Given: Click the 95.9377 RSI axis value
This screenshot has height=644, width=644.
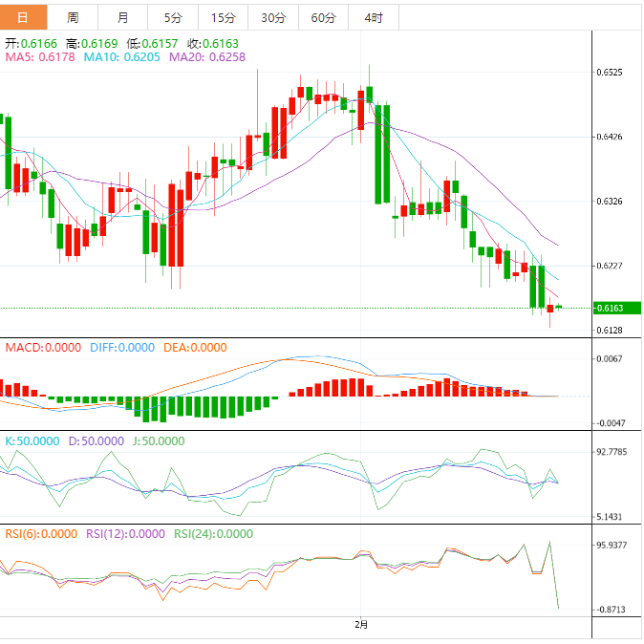Looking at the screenshot, I should [x=612, y=546].
